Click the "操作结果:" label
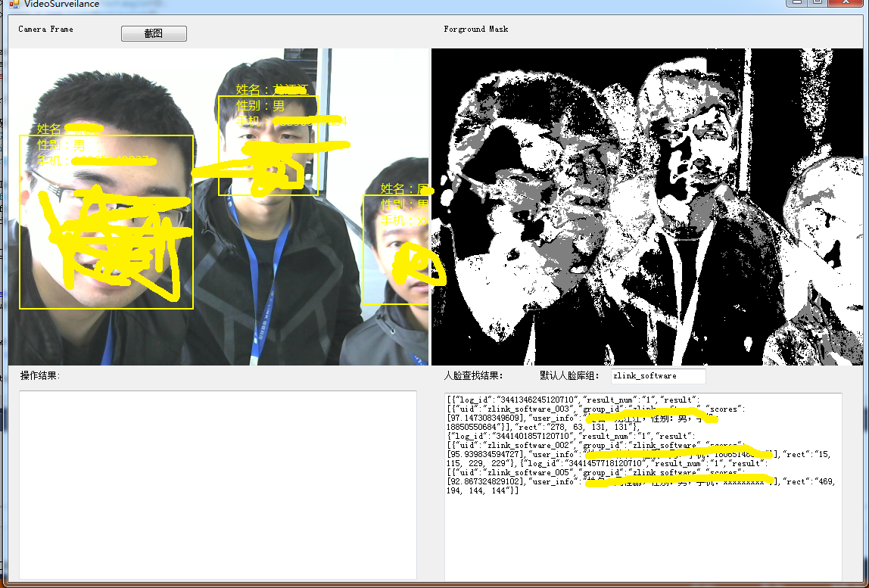Screen dimensions: 869x588 click(x=40, y=376)
